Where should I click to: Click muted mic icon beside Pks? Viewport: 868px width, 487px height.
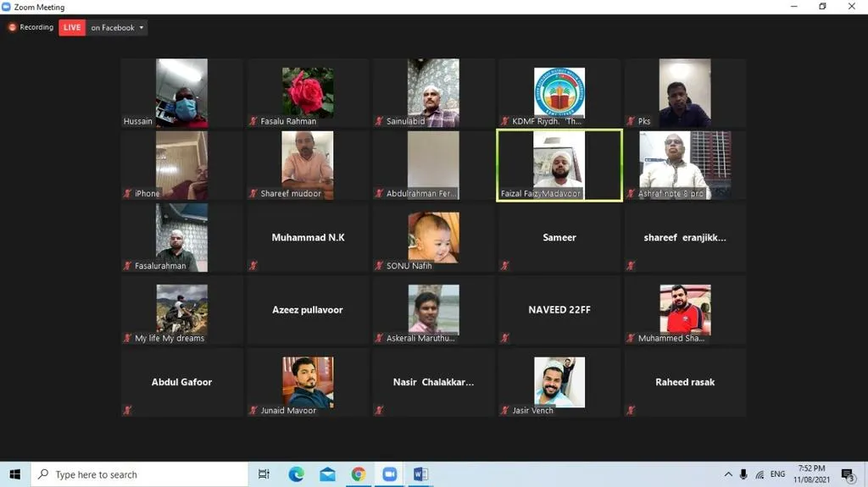(x=631, y=121)
